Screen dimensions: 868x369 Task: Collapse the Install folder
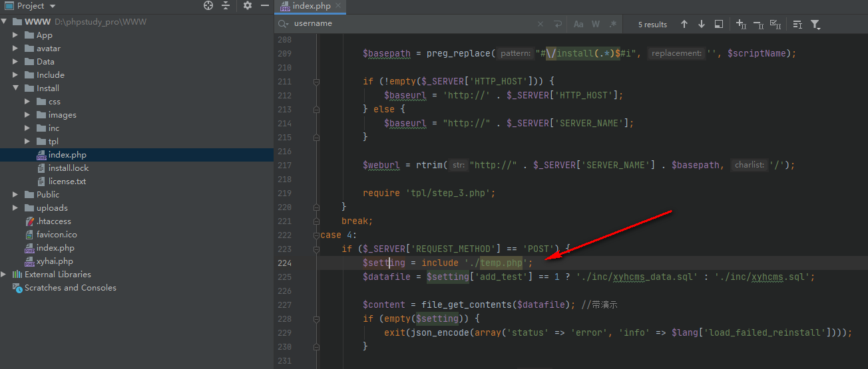(x=15, y=88)
